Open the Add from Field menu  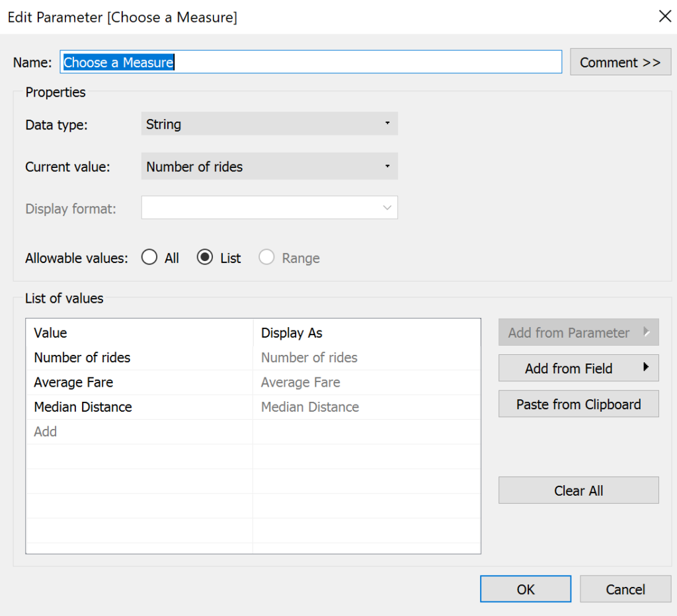pyautogui.click(x=569, y=369)
